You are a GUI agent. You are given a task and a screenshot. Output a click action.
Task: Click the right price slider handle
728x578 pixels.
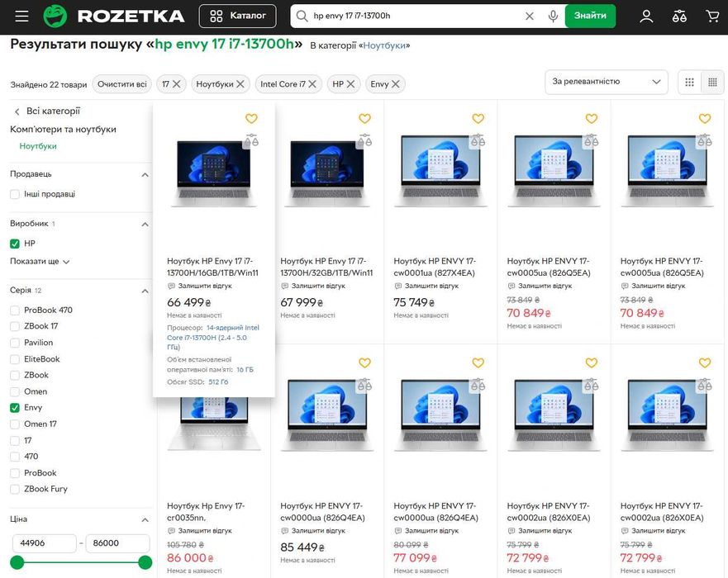pyautogui.click(x=145, y=562)
